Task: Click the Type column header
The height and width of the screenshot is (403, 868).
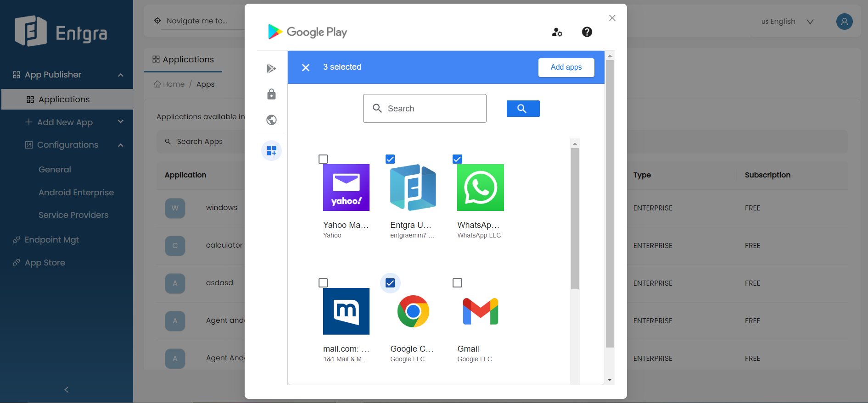Action: point(642,175)
